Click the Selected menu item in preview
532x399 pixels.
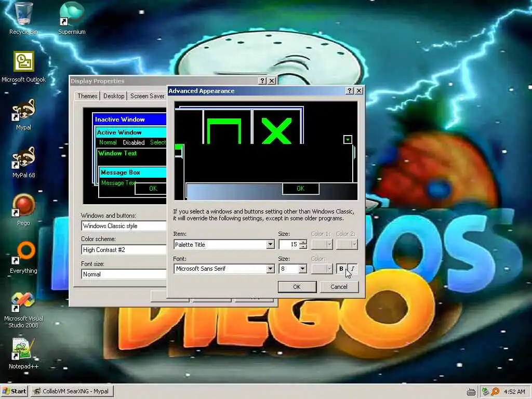click(x=158, y=142)
